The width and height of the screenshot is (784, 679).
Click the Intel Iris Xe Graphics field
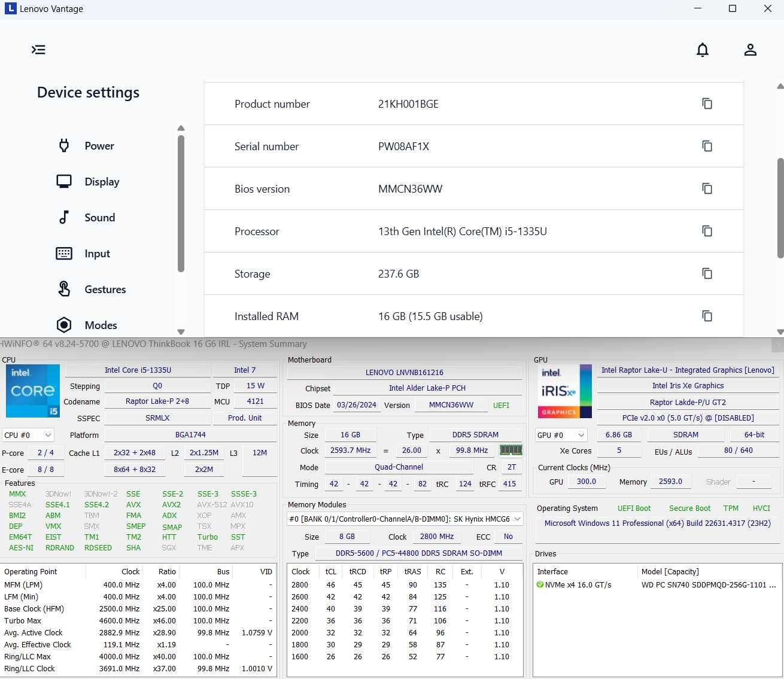tap(688, 386)
